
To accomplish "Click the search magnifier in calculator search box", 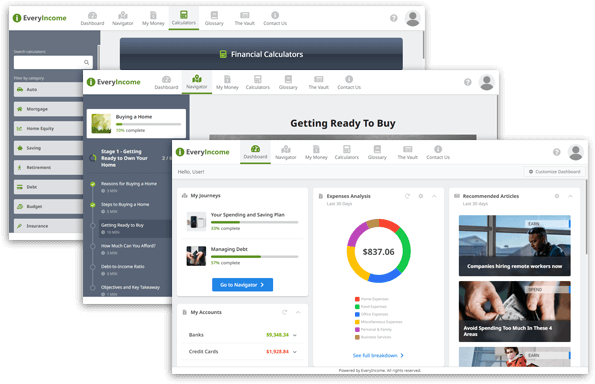I will click(87, 62).
